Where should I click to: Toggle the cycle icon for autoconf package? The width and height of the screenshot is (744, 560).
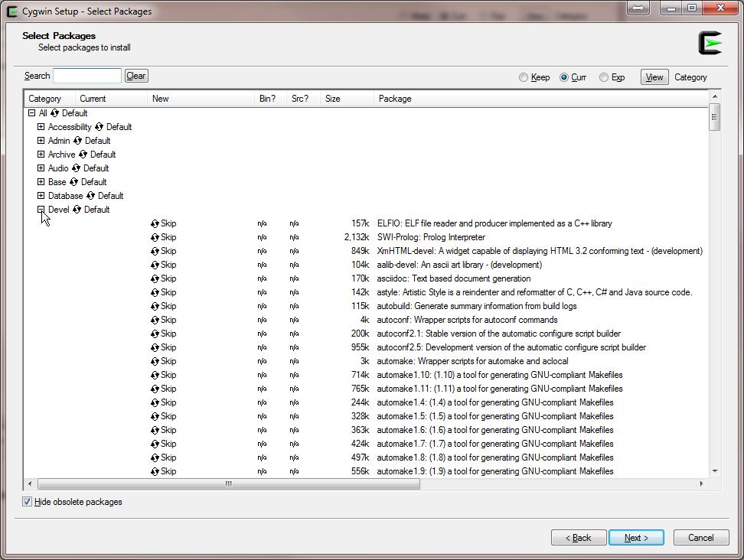coord(155,320)
